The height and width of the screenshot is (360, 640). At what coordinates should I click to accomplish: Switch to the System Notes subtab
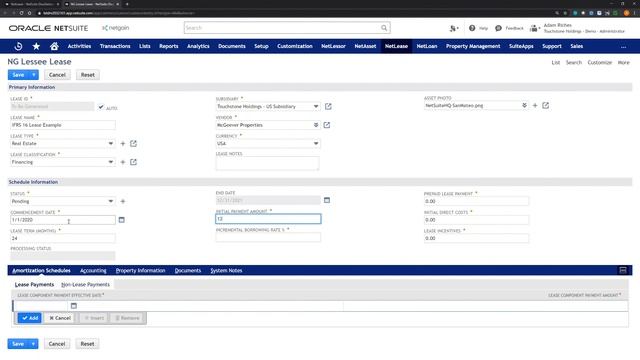(x=226, y=270)
